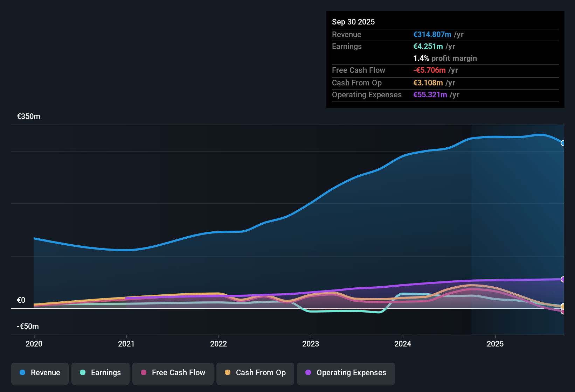Click the purple Operating Expenses endpoint marker

[563, 279]
